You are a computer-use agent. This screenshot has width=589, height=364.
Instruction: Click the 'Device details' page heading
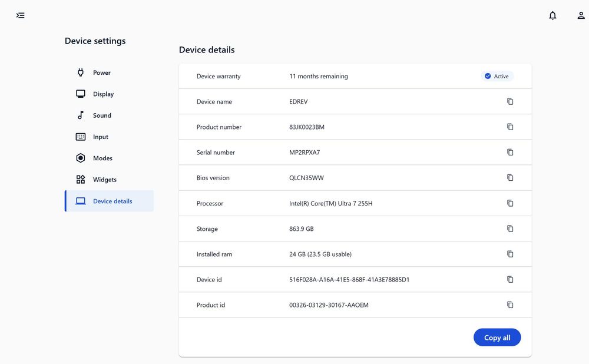pos(207,49)
